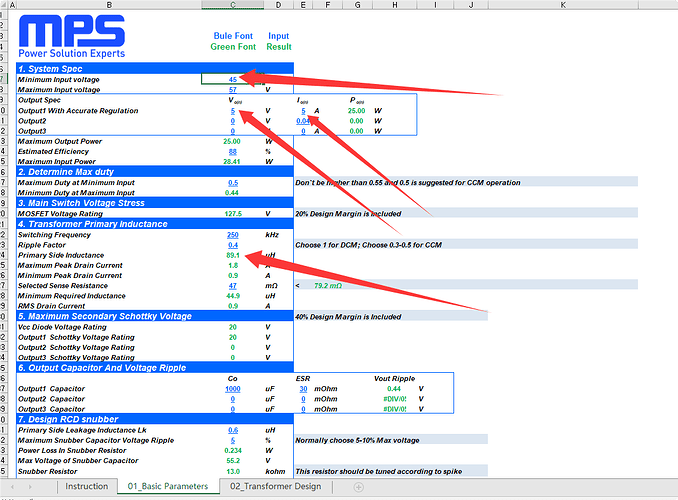Click the MOSFET Voltage Rating result 127.5
Image resolution: width=678 pixels, height=500 pixels.
[x=232, y=213]
